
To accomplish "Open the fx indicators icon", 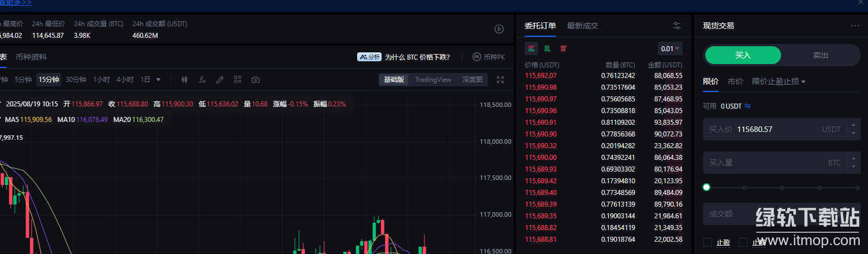I will [202, 80].
